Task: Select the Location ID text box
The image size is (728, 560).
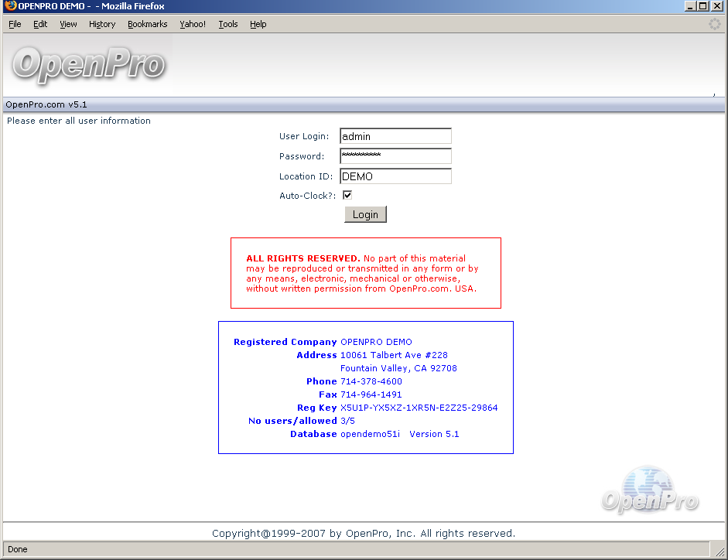Action: point(395,176)
